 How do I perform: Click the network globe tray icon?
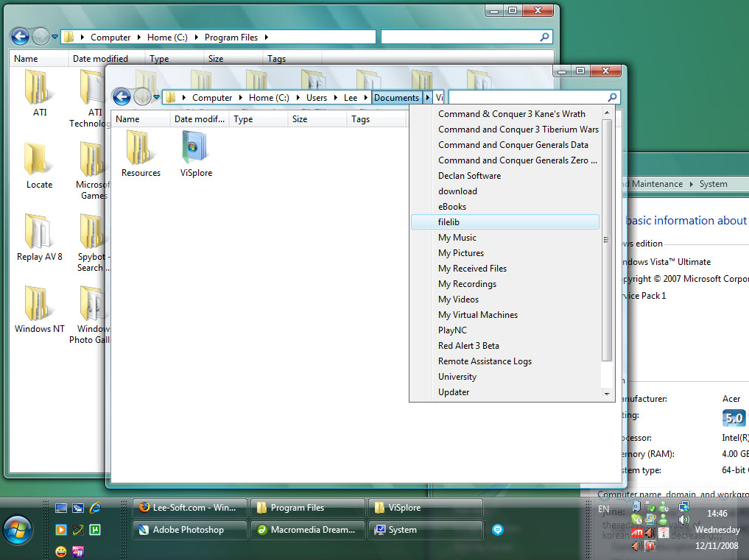point(684,506)
